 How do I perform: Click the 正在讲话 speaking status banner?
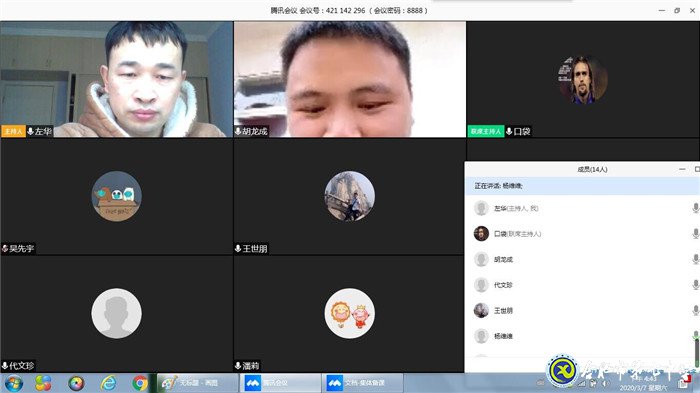click(582, 186)
